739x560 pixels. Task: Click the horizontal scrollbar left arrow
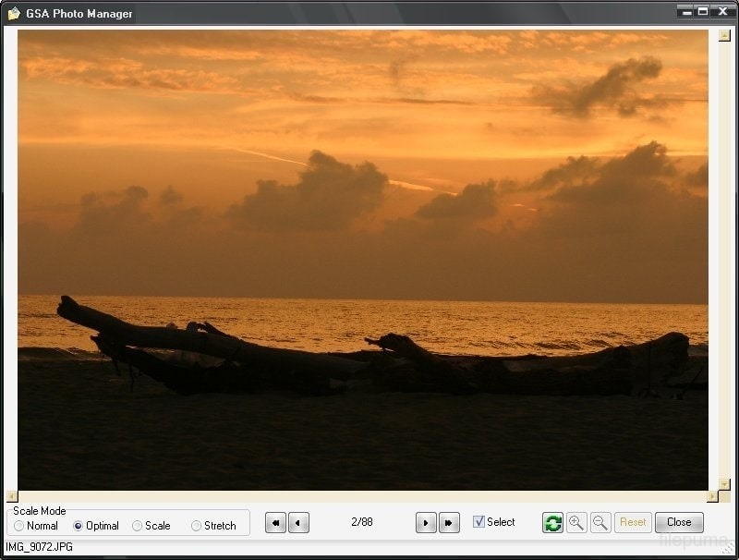[12, 496]
